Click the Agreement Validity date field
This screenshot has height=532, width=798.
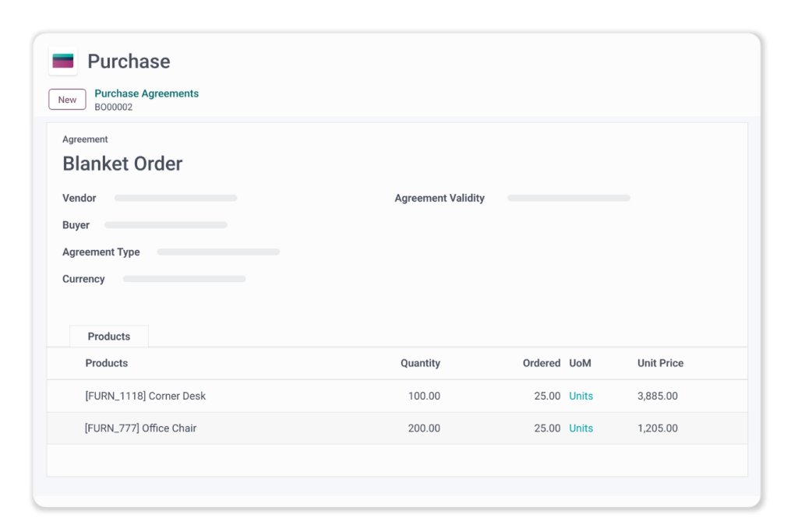[x=568, y=199]
